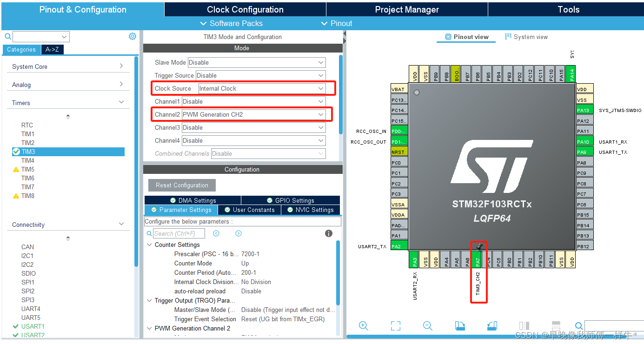Select TIM5 in the Timers list
The width and height of the screenshot is (644, 344).
pos(28,169)
